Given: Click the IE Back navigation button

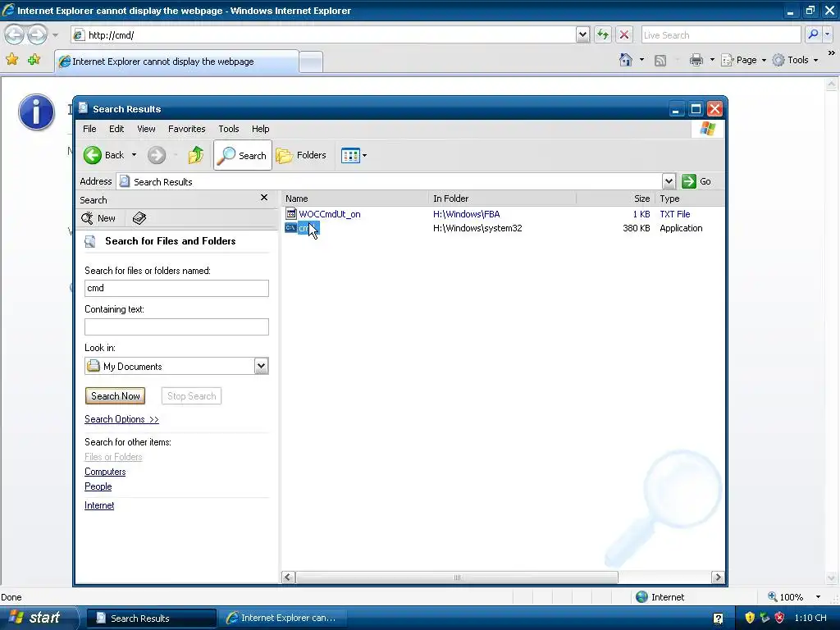Looking at the screenshot, I should [x=15, y=34].
